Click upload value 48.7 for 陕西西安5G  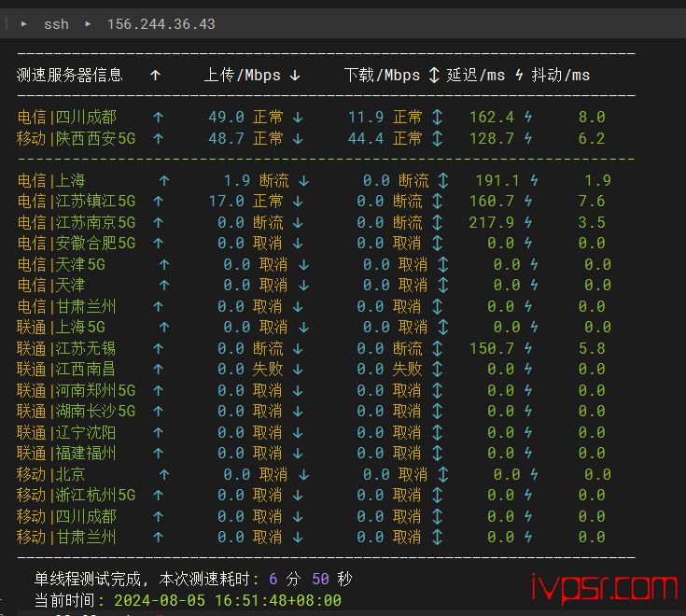point(226,139)
